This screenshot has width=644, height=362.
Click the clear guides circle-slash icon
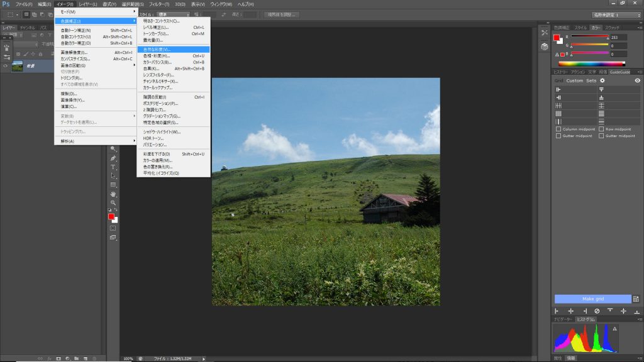(x=597, y=311)
